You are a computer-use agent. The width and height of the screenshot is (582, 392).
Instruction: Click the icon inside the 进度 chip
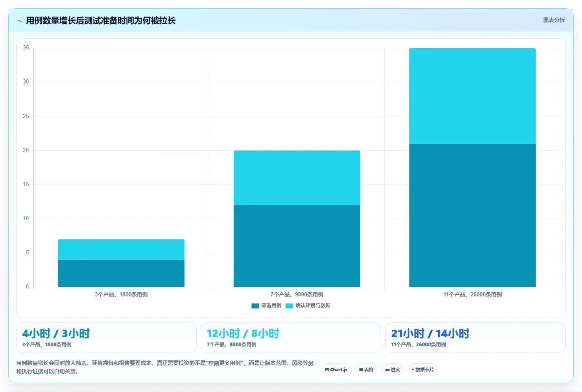point(387,370)
